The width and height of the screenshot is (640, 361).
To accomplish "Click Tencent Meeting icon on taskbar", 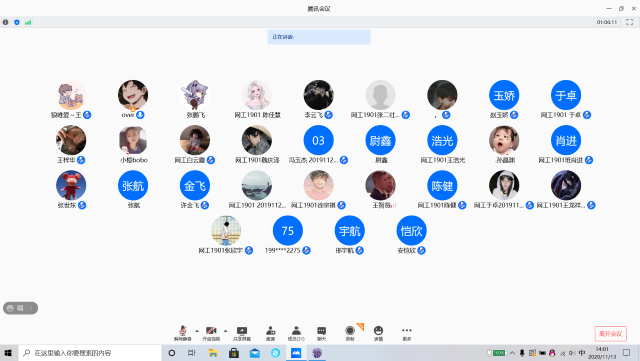I will pos(296,353).
